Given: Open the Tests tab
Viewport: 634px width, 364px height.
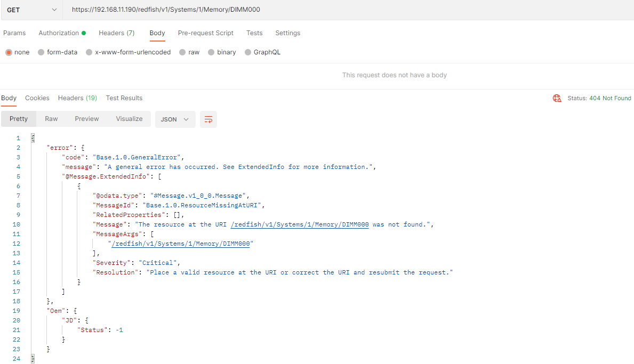Looking at the screenshot, I should (254, 33).
